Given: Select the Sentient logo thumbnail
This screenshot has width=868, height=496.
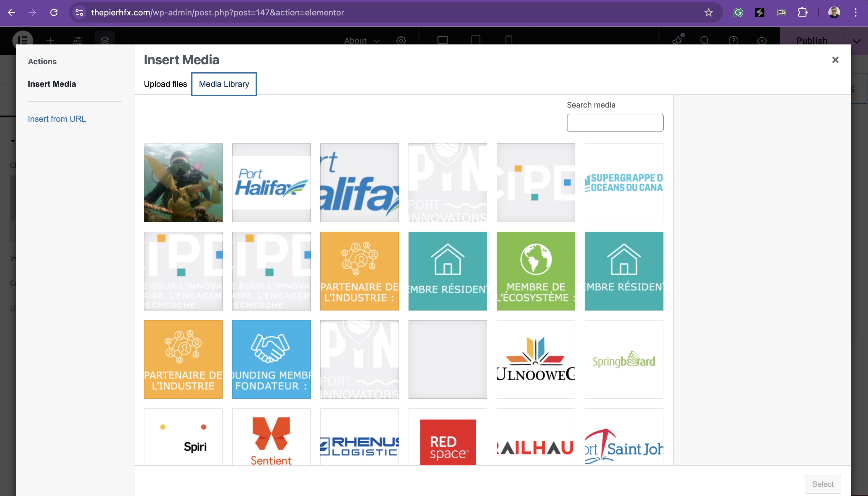Looking at the screenshot, I should [271, 437].
